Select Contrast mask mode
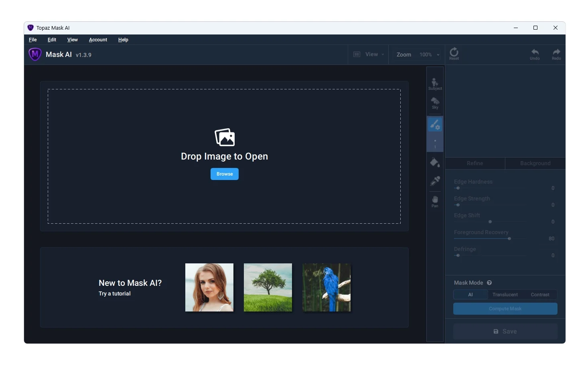588x366 pixels. pyautogui.click(x=540, y=295)
